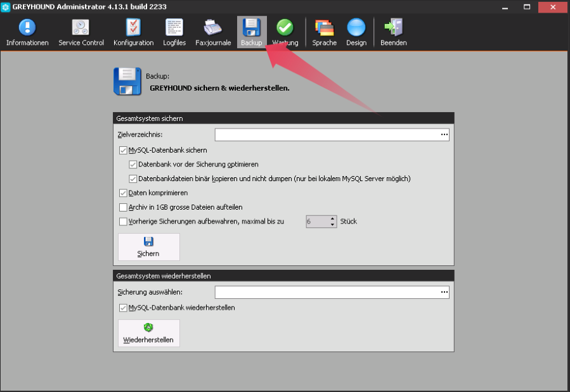
Task: Decrease the maximum Stück backup count
Action: (x=333, y=224)
